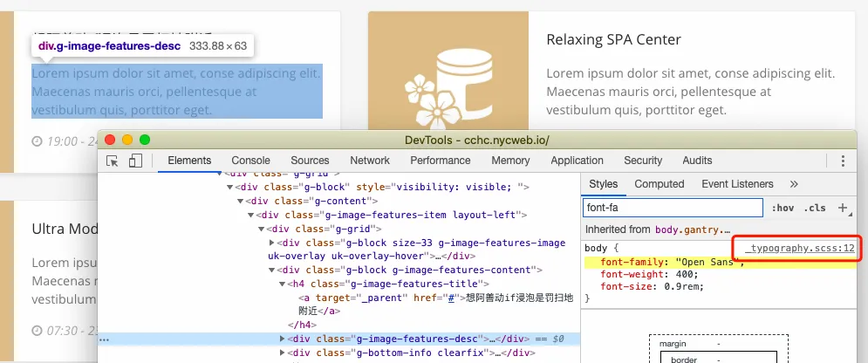
Task: Open the Console tab
Action: click(250, 161)
